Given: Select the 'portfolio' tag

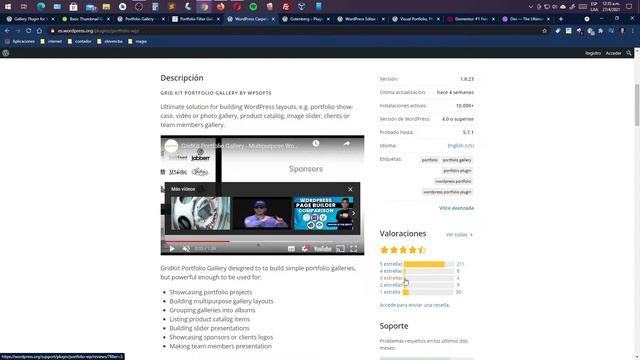Looking at the screenshot, I should (x=429, y=160).
